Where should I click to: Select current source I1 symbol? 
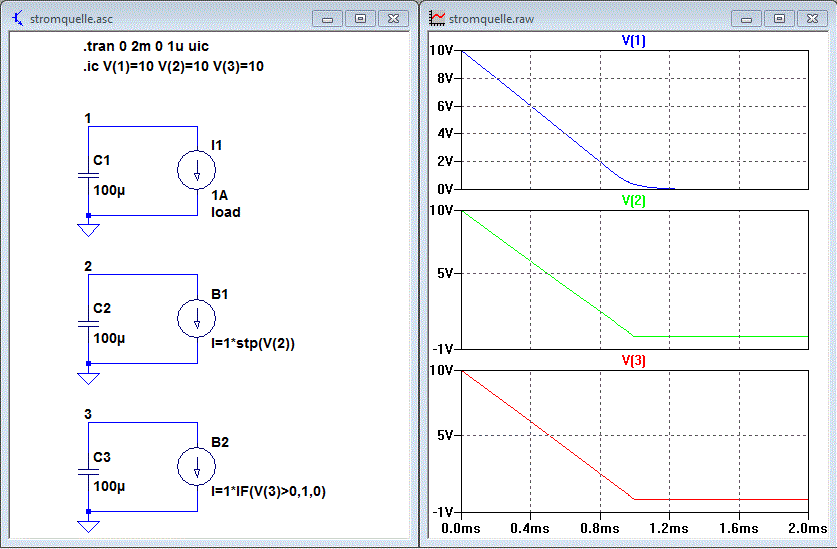click(196, 170)
